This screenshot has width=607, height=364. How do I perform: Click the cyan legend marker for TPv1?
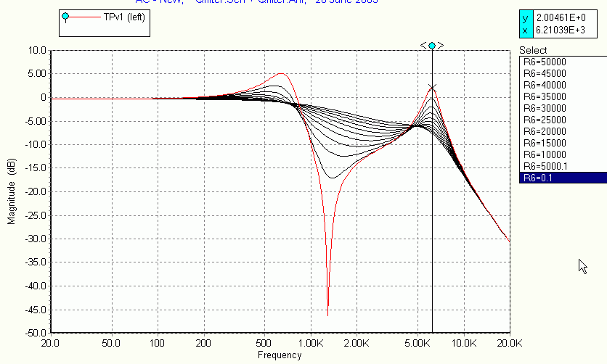click(x=65, y=16)
